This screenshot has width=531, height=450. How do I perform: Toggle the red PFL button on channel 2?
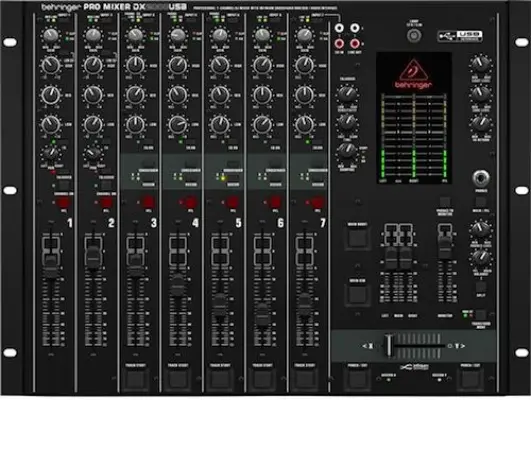click(x=106, y=202)
